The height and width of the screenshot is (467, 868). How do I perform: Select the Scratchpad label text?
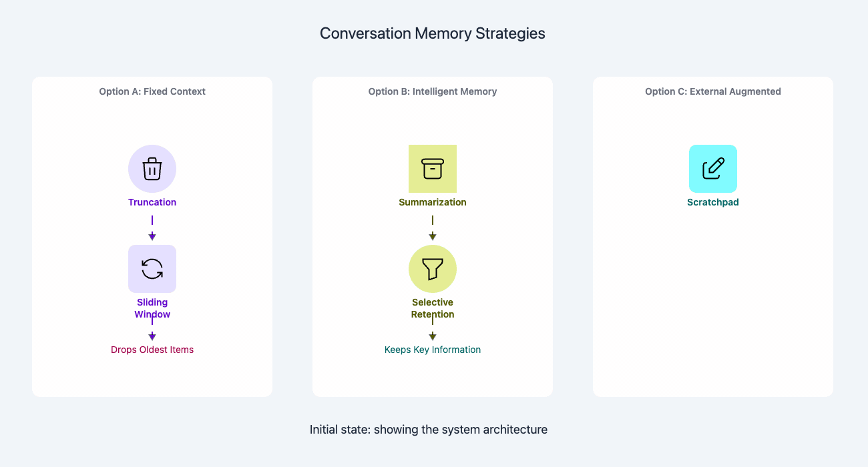(713, 202)
